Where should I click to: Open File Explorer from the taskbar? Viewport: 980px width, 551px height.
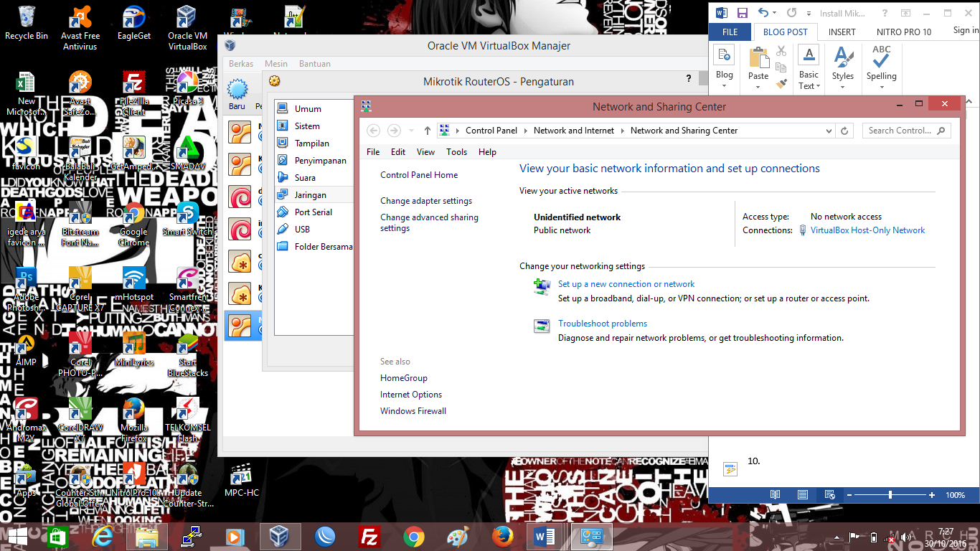click(x=147, y=537)
